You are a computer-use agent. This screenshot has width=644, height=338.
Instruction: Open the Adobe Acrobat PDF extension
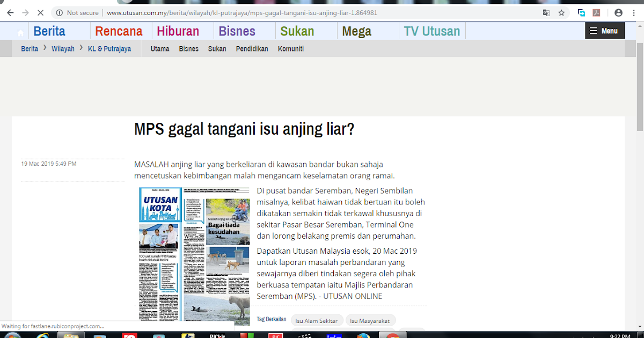click(596, 12)
